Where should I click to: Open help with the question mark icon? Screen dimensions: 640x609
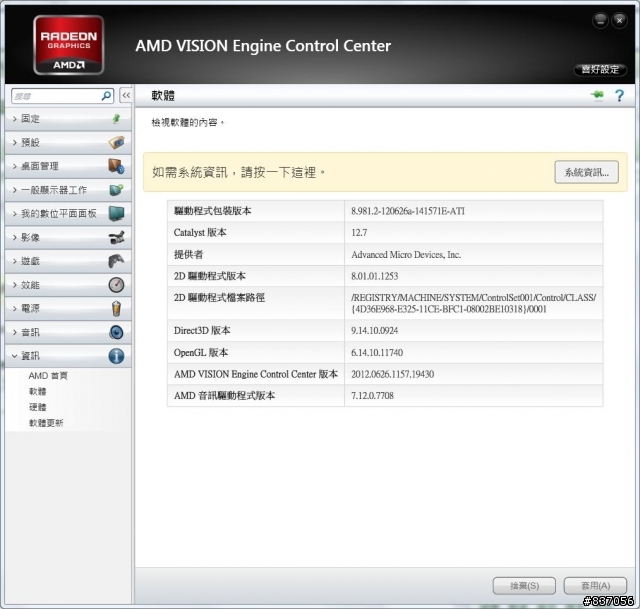pos(619,96)
